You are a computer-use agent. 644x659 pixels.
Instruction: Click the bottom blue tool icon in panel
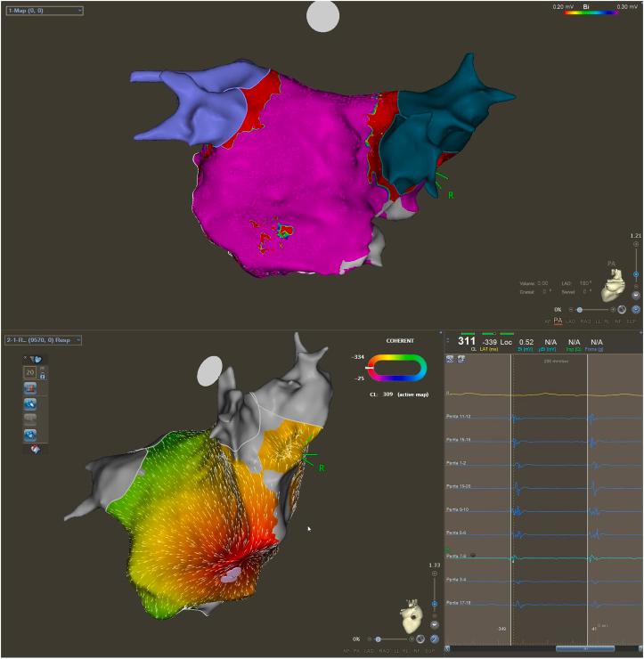tap(30, 434)
